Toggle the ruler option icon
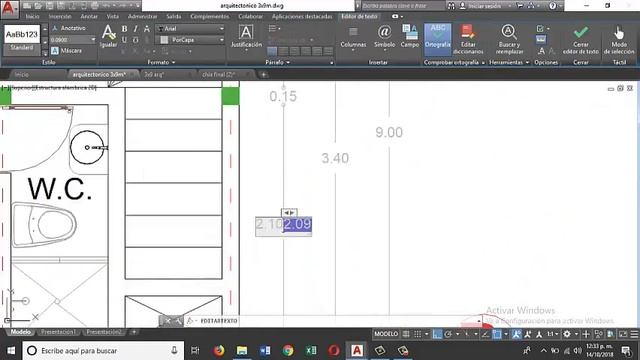This screenshot has height=360, width=640. point(541,40)
